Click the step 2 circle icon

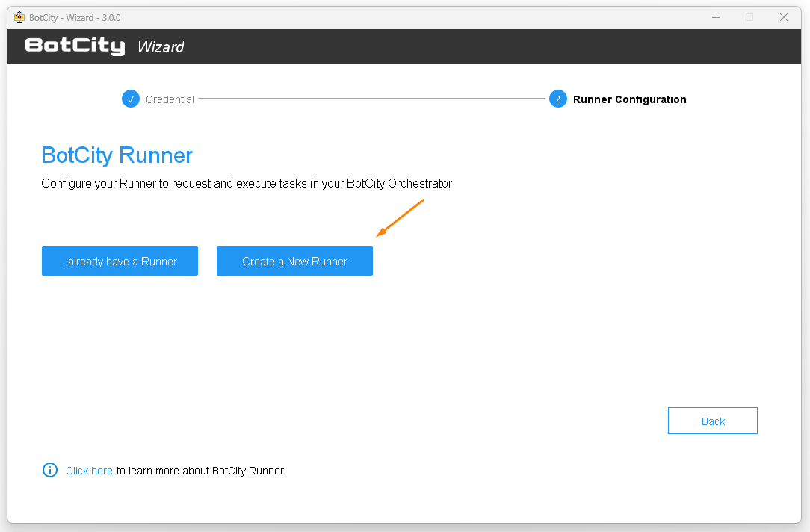pos(558,99)
